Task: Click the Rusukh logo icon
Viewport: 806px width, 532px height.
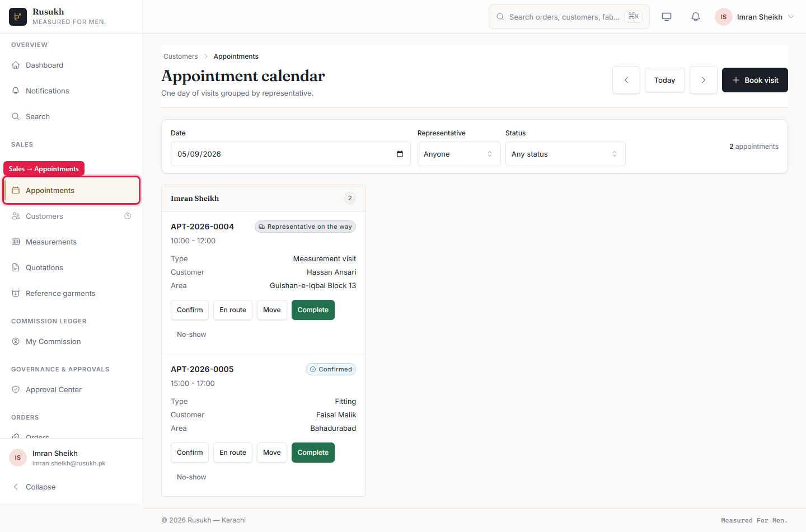Action: (x=18, y=17)
